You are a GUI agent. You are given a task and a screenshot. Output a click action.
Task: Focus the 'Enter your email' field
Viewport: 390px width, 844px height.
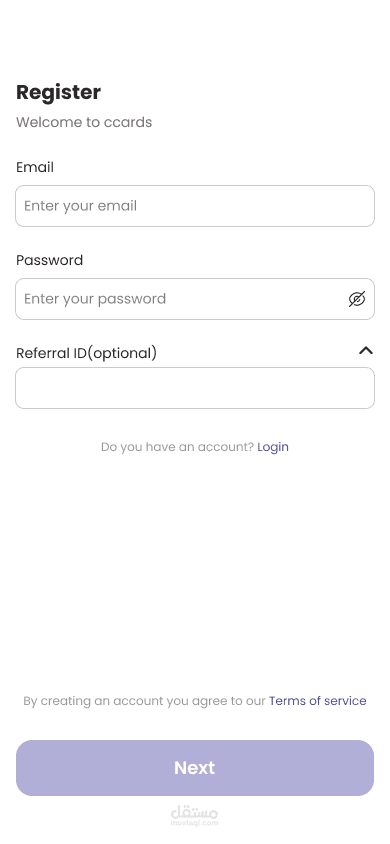coord(195,206)
